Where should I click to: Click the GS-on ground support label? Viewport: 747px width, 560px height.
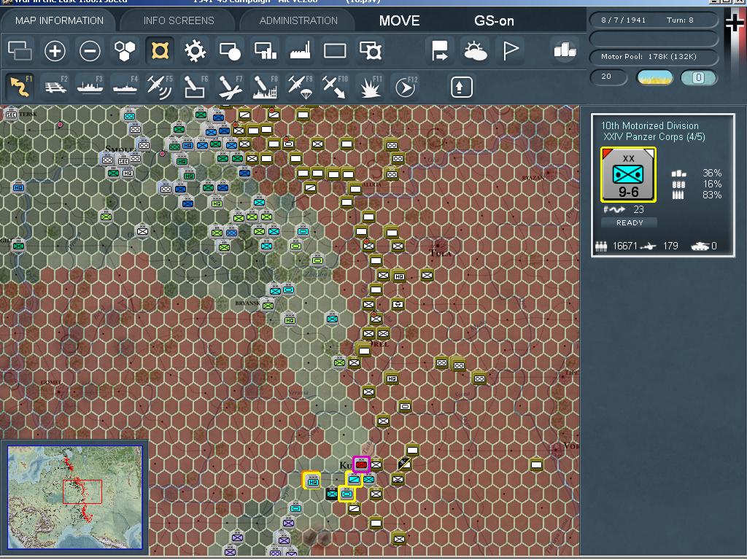[494, 20]
